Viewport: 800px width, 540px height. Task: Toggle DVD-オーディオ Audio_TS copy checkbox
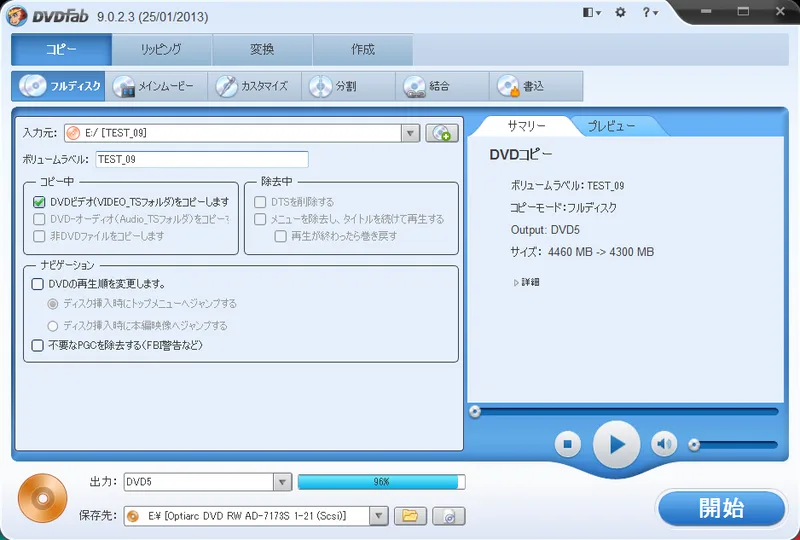[39, 219]
